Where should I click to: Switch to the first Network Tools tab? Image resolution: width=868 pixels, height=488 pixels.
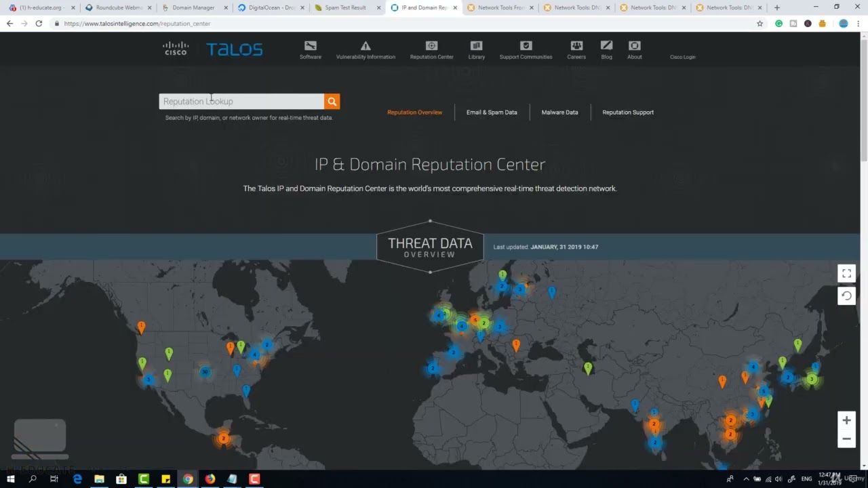pyautogui.click(x=500, y=7)
